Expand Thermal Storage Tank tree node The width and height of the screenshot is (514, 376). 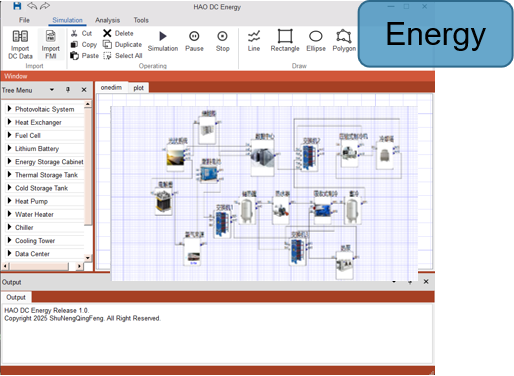(10, 174)
